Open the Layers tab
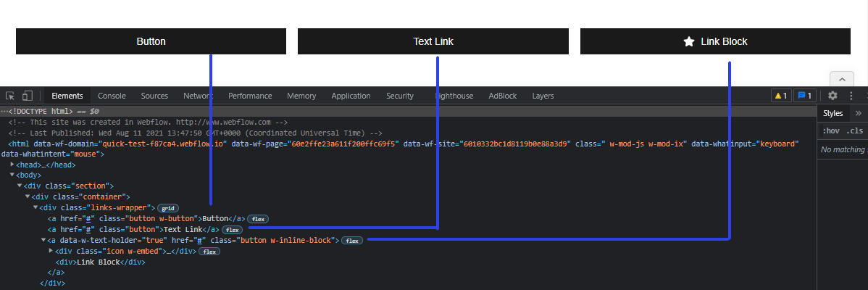The width and height of the screenshot is (868, 290). click(543, 96)
